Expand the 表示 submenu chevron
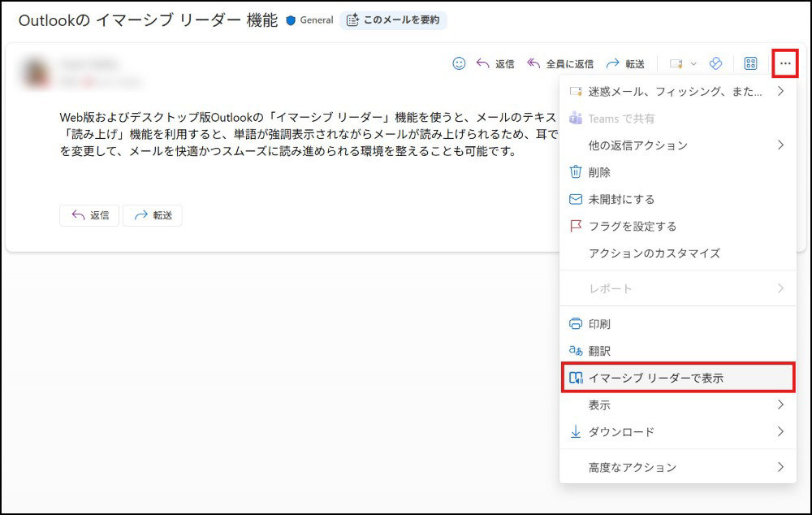 coord(780,405)
